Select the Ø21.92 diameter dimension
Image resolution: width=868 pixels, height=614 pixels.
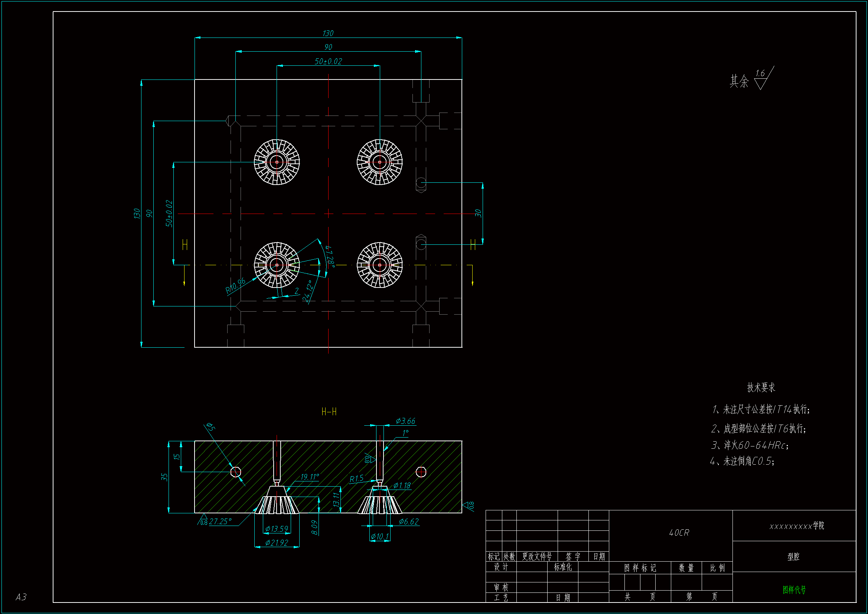(x=277, y=543)
